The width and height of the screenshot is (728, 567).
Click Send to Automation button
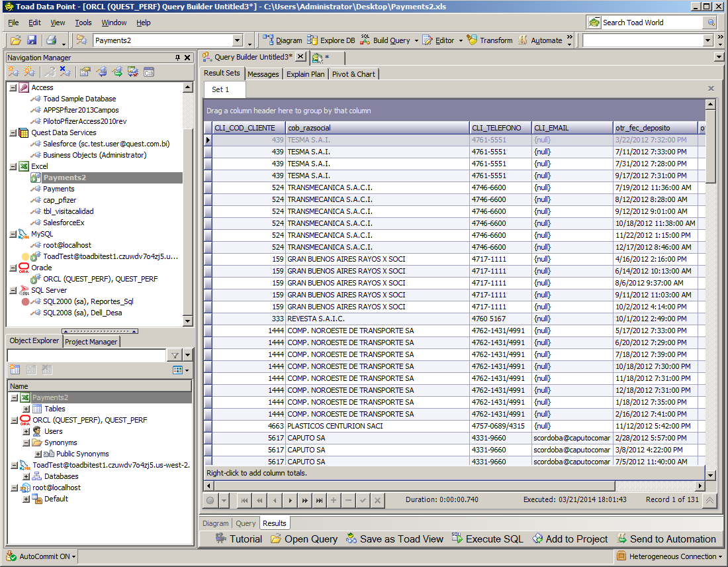tap(666, 539)
